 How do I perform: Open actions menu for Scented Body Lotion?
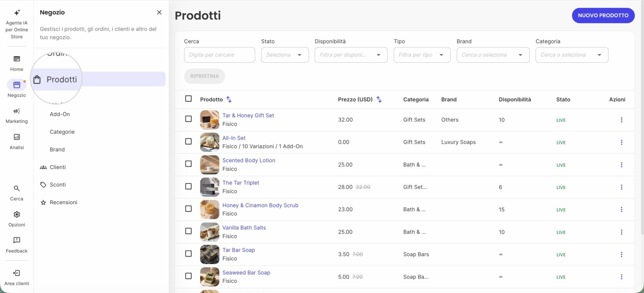tap(621, 165)
